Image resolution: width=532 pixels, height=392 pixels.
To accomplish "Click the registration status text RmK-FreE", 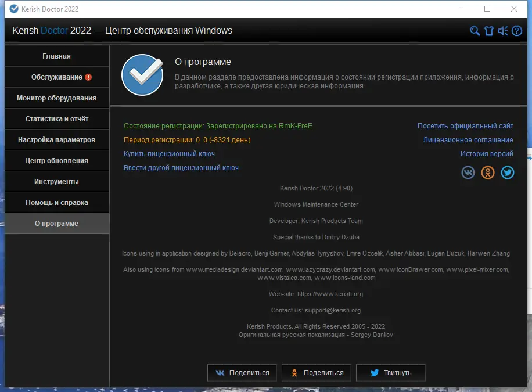I will (218, 126).
